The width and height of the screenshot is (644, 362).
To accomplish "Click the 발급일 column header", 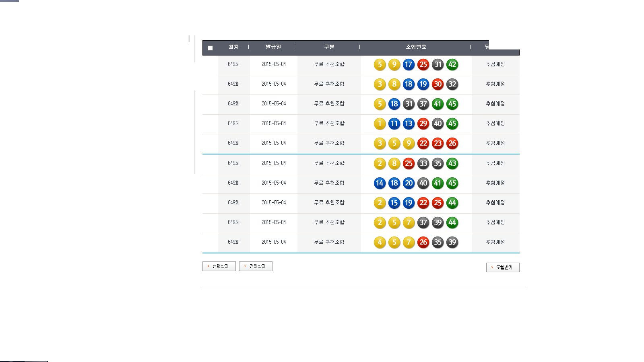I will pos(273,47).
